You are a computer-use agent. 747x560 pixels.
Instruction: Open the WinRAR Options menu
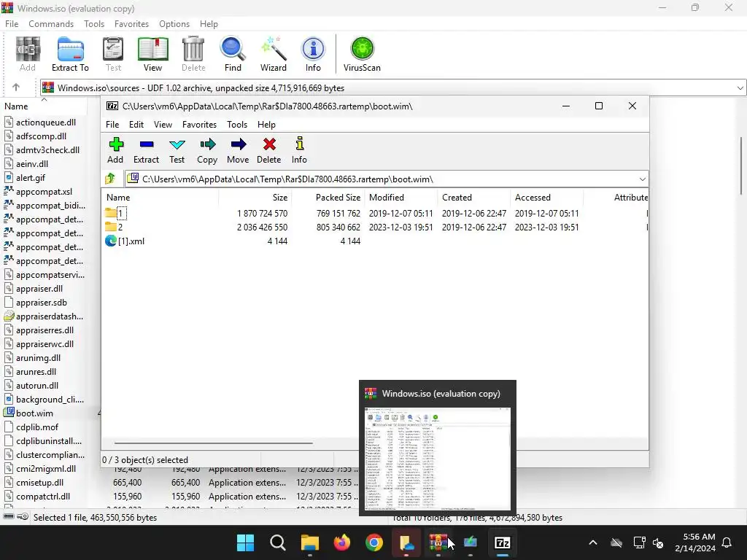174,24
